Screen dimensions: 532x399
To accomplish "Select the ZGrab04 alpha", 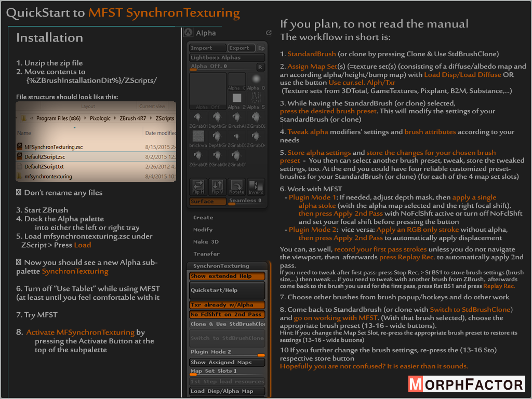I will pyautogui.click(x=256, y=139).
